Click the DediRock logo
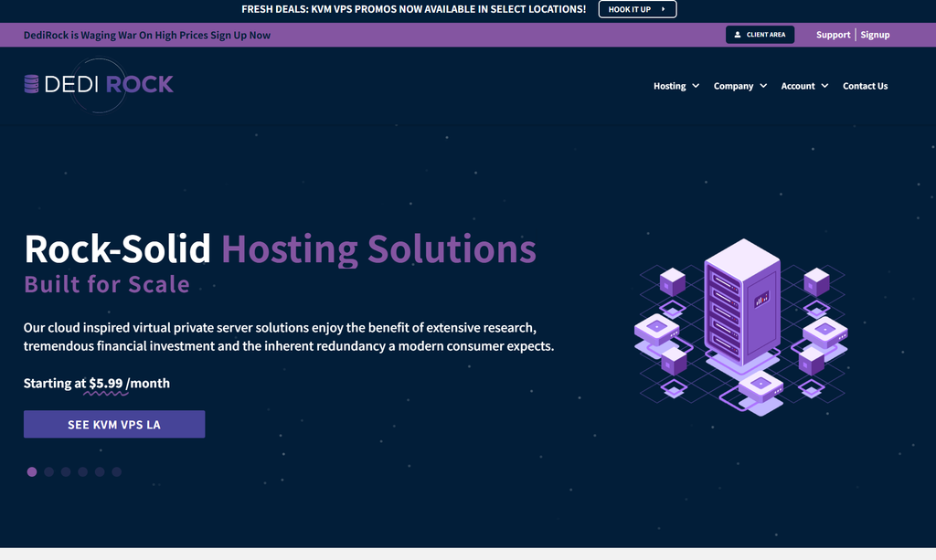The width and height of the screenshot is (936, 560). click(x=99, y=85)
